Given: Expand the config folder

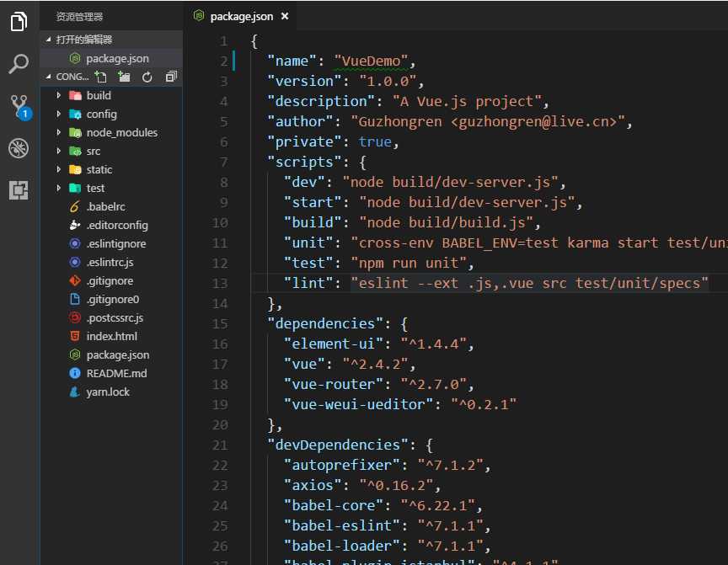Looking at the screenshot, I should tap(58, 114).
